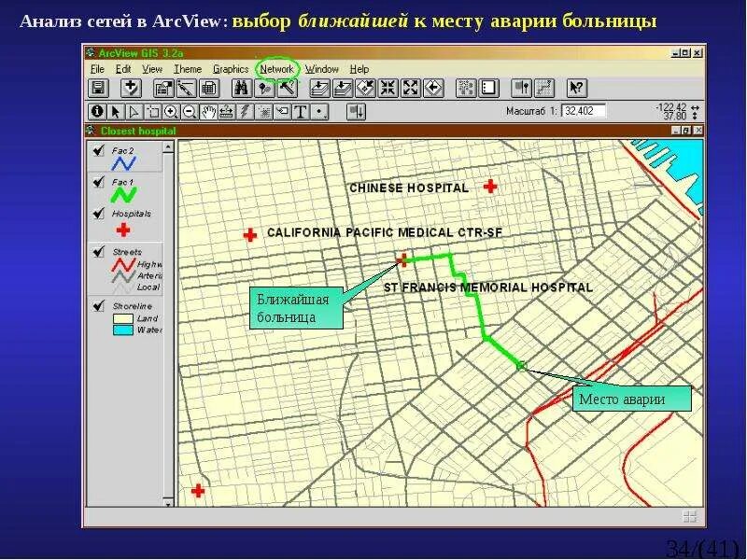Select the black Pointer tool
The height and width of the screenshot is (560, 747).
(x=116, y=112)
